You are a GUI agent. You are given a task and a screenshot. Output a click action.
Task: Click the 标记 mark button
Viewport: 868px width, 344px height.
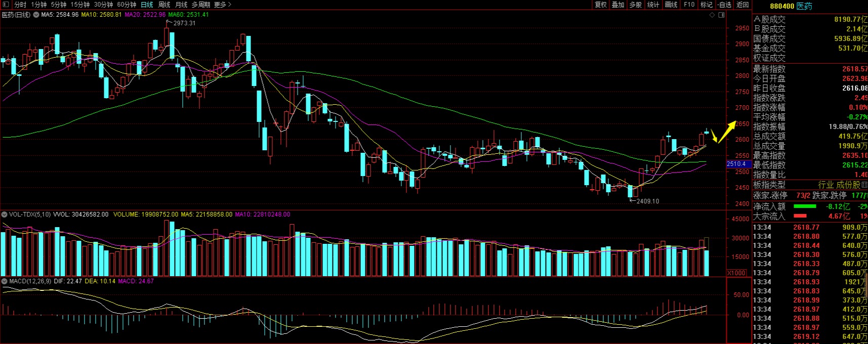point(707,5)
